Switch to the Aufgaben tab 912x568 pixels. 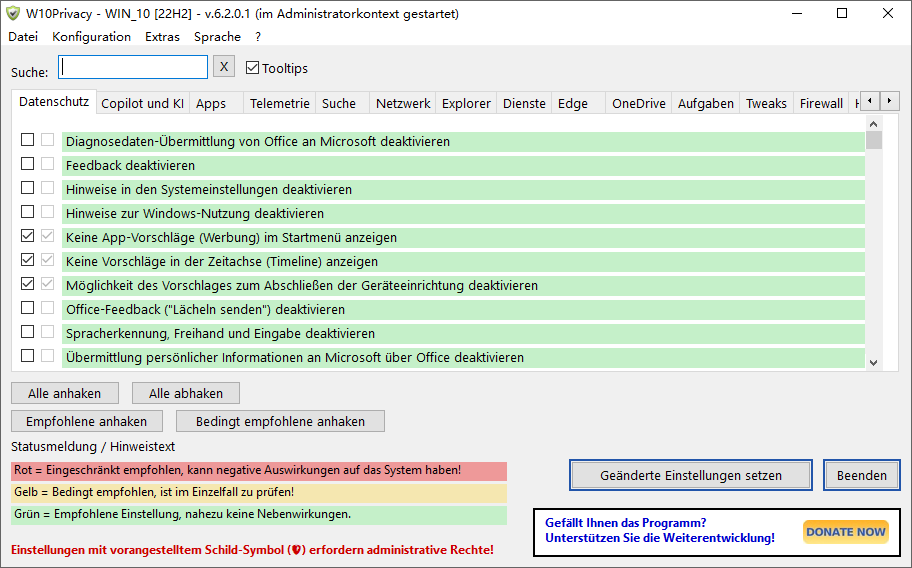coord(706,103)
